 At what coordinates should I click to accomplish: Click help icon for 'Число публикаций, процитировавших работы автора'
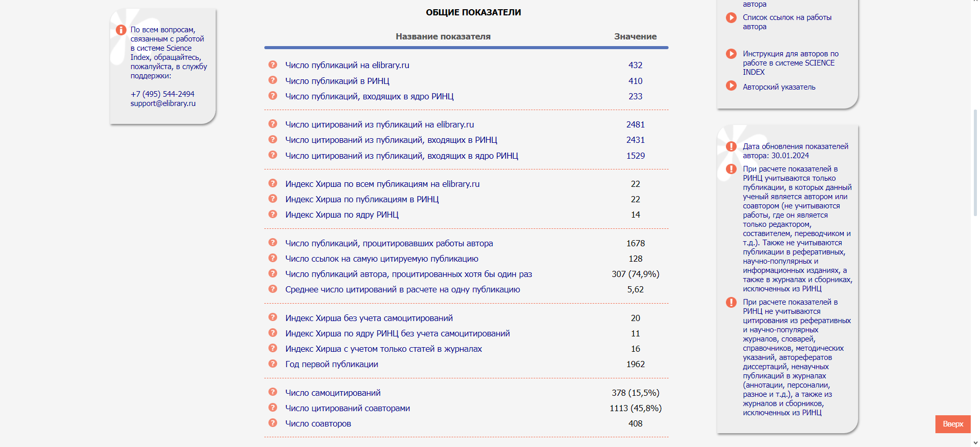click(273, 243)
